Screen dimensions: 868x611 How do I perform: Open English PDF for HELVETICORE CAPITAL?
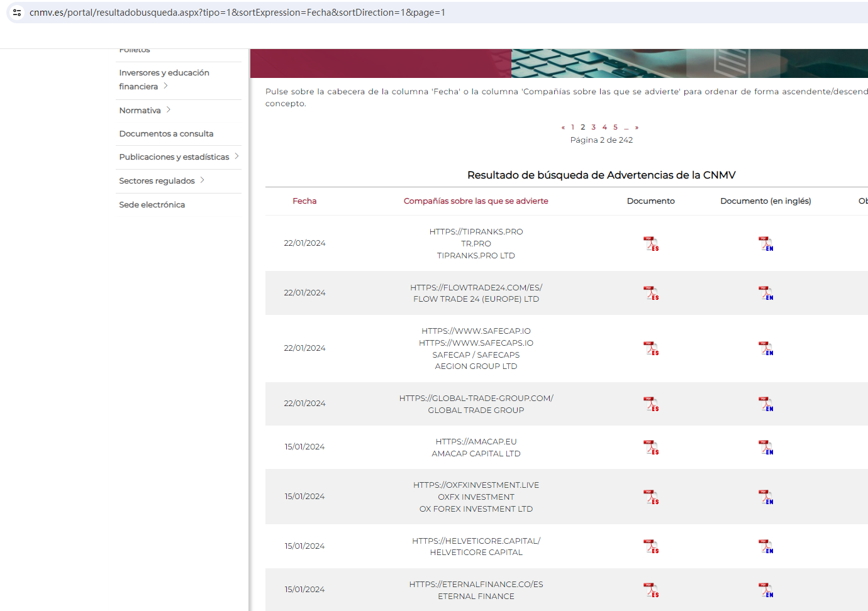click(x=765, y=546)
